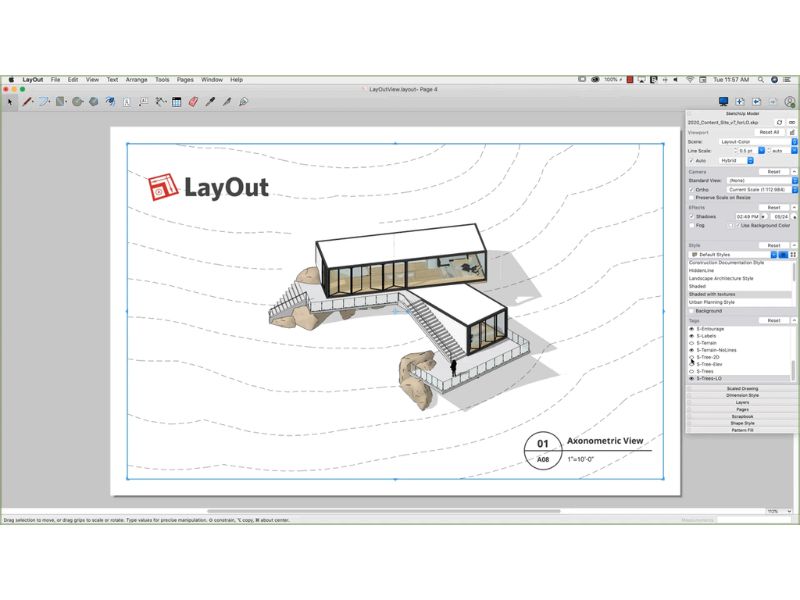Pick the Line drawing tool
This screenshot has width=800, height=600.
pyautogui.click(x=27, y=101)
